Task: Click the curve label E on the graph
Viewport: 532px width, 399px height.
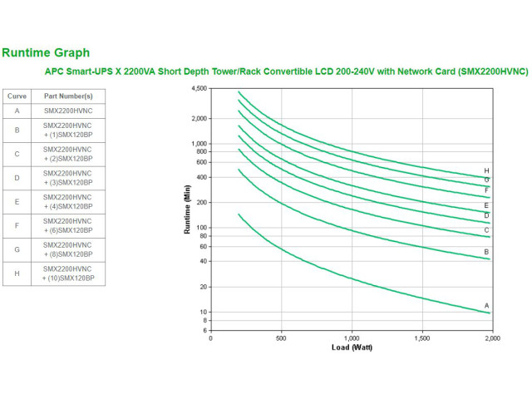Action: pos(486,205)
